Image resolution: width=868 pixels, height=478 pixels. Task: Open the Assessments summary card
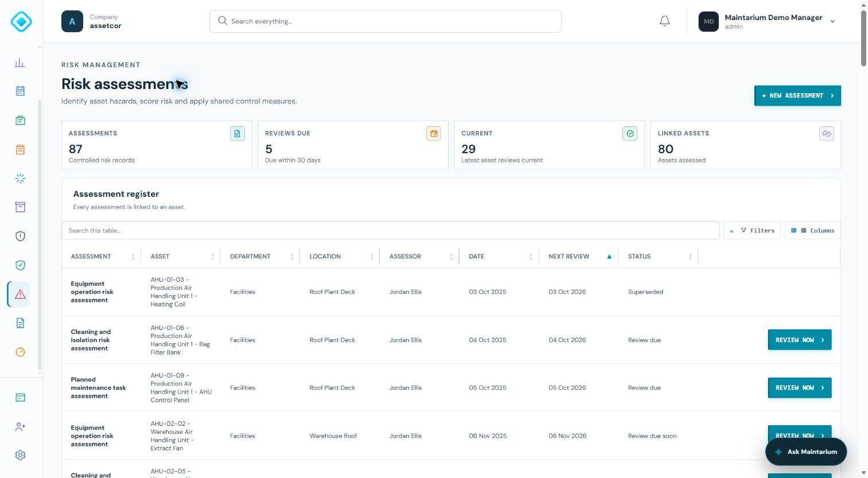click(157, 145)
